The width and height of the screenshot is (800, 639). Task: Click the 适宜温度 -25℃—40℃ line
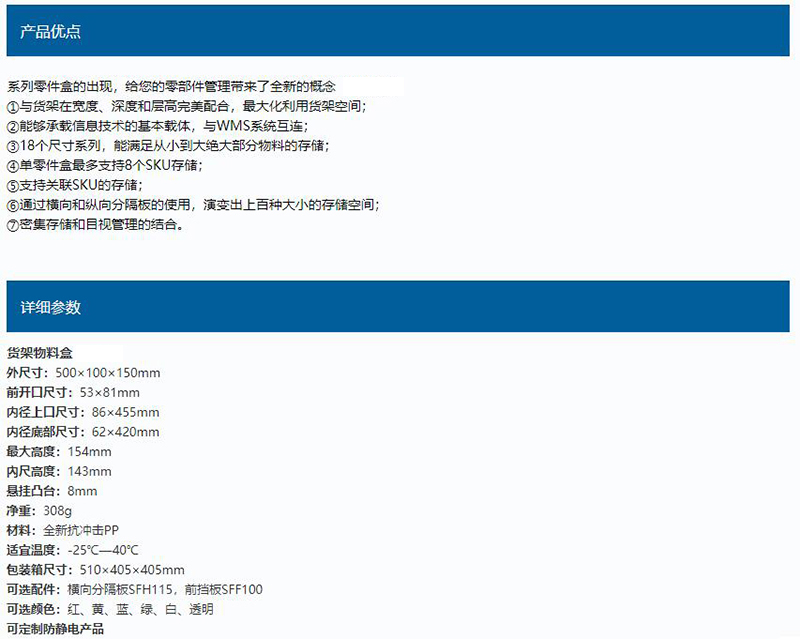(x=72, y=550)
